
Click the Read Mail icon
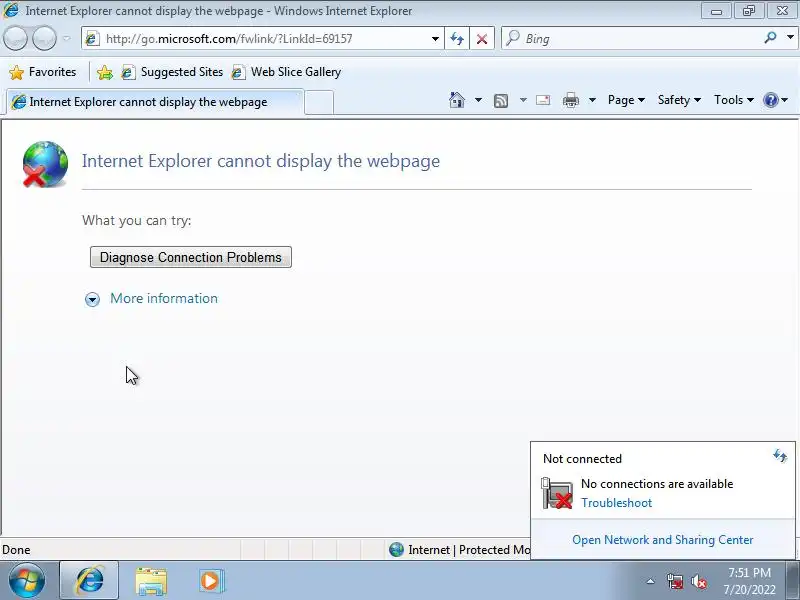point(543,100)
